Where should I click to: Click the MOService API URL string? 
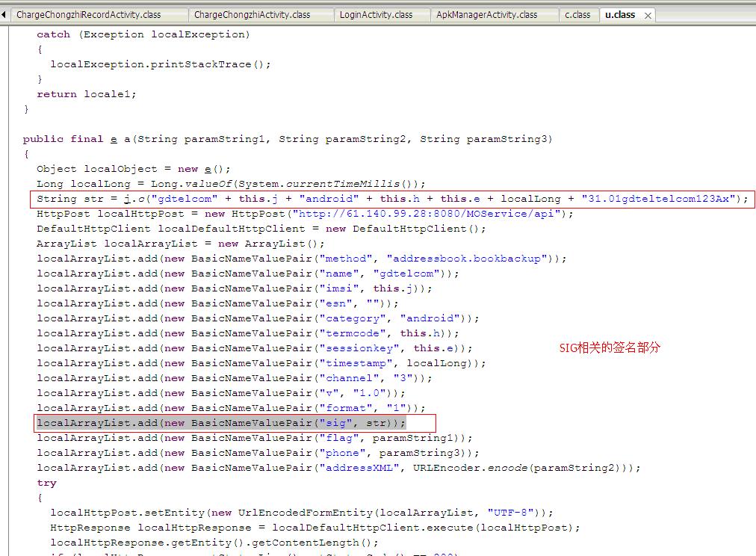(426, 214)
